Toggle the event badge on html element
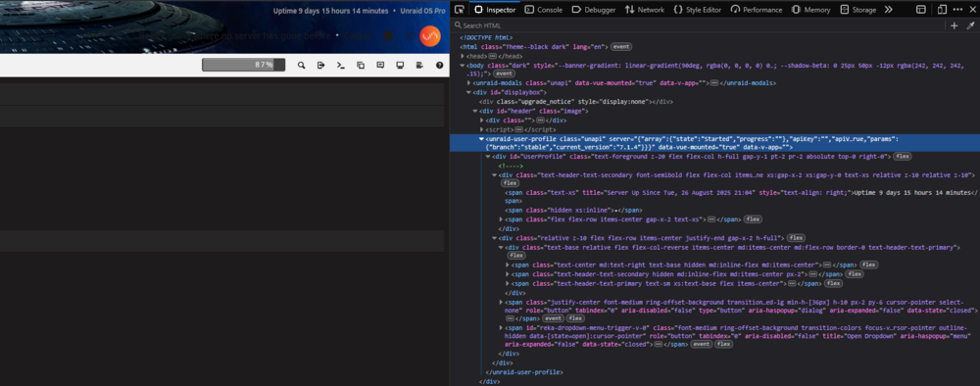Viewport: 980px width, 386px height. click(x=621, y=47)
